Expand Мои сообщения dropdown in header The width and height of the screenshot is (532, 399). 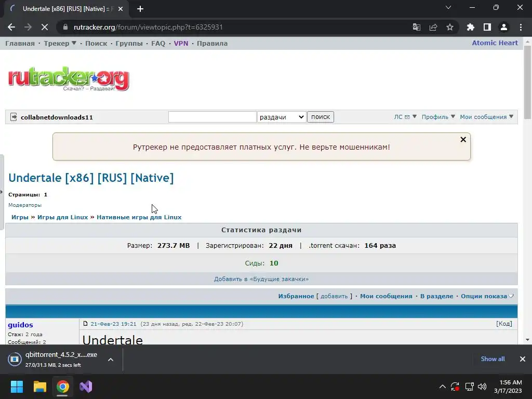point(486,117)
